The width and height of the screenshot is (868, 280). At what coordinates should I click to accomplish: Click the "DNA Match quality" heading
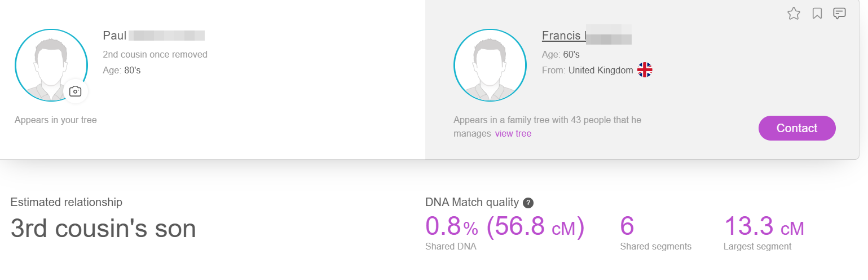(472, 202)
